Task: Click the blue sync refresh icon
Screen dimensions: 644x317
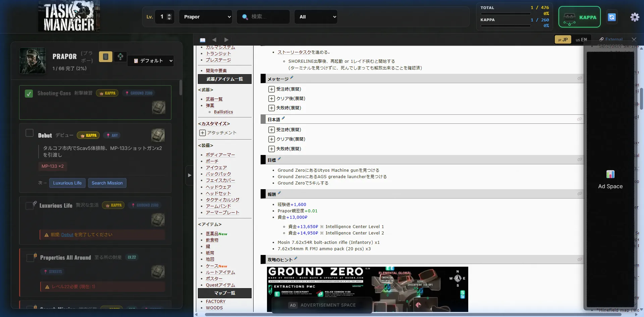Action: [612, 17]
